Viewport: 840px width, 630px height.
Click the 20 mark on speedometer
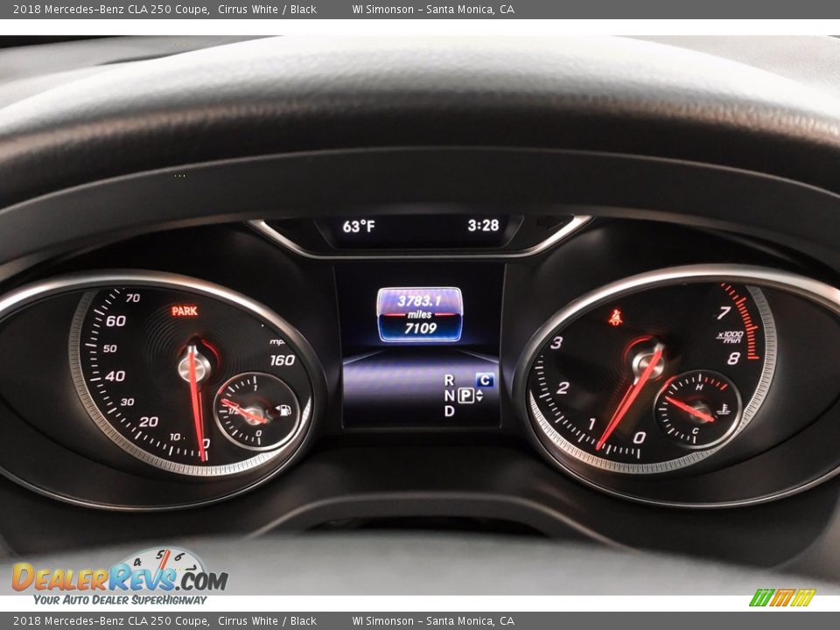pyautogui.click(x=149, y=422)
